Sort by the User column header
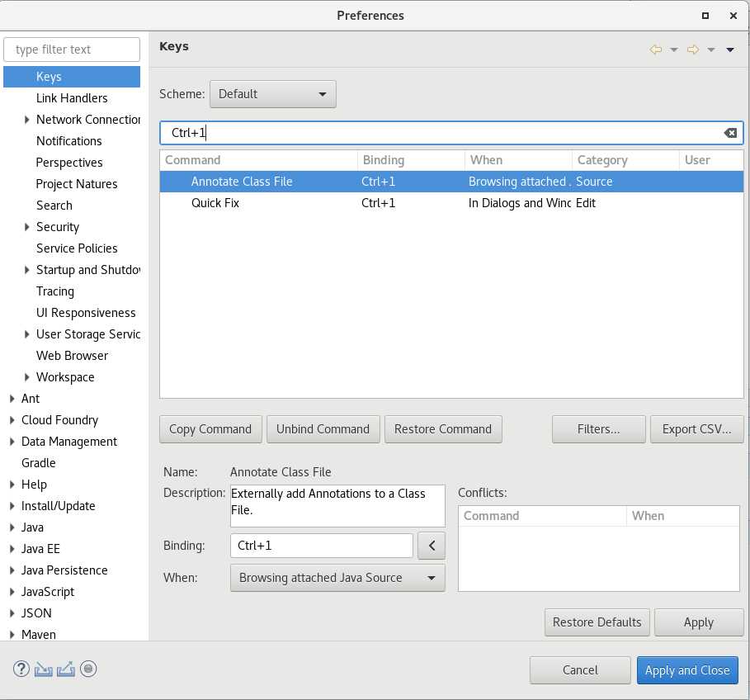This screenshot has width=750, height=700. coord(711,160)
